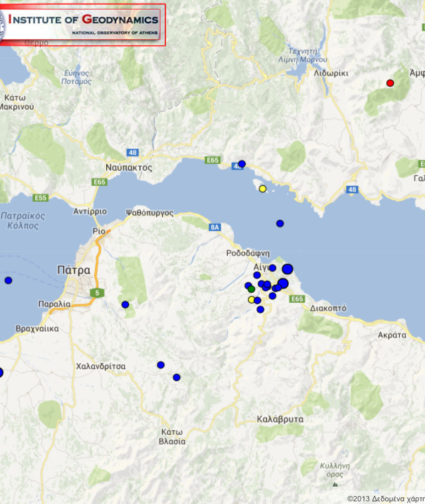
Task: Click the Λιδωρίκι town label
Action: pos(330,73)
